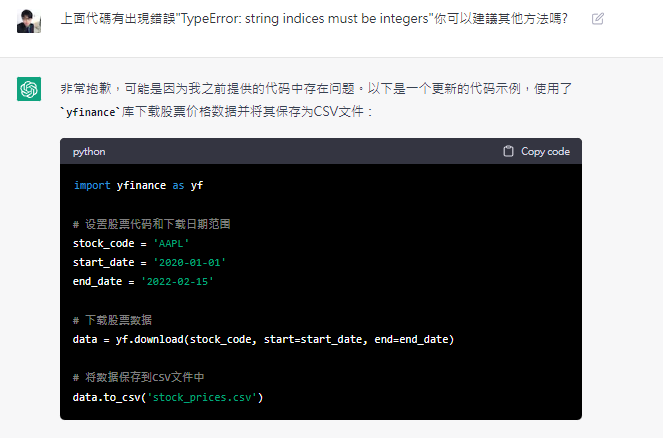The width and height of the screenshot is (663, 438).
Task: Click the start_date '2020-01-01' line
Action: point(149,263)
